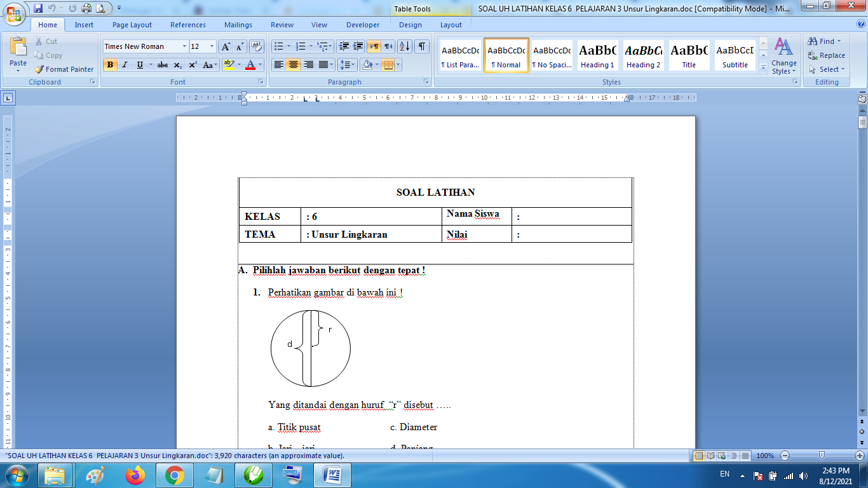This screenshot has height=488, width=868.
Task: Click the Shrink Font icon
Action: pos(240,46)
